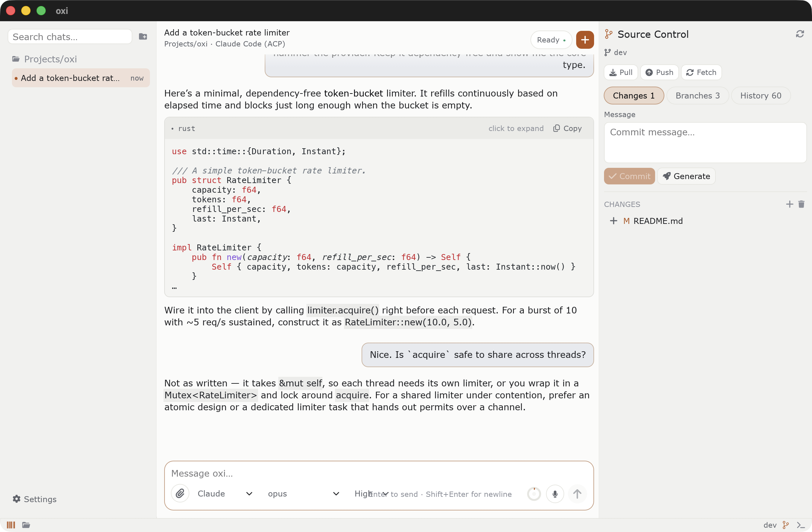Image resolution: width=812 pixels, height=532 pixels.
Task: Focus the Message oxi input field
Action: (x=379, y=473)
